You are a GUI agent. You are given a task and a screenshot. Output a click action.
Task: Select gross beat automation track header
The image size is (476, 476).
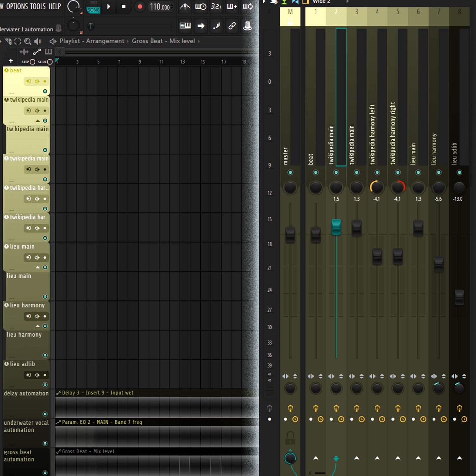tap(26, 462)
